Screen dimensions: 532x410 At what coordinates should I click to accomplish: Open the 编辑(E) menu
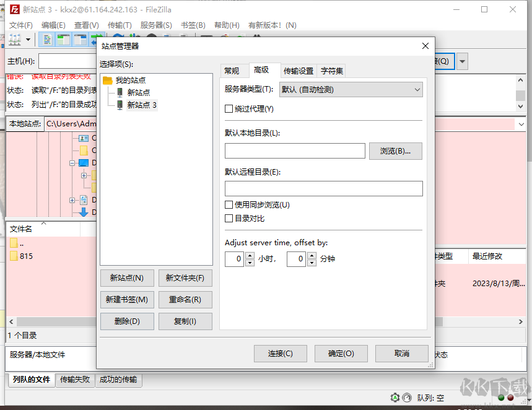[53, 25]
